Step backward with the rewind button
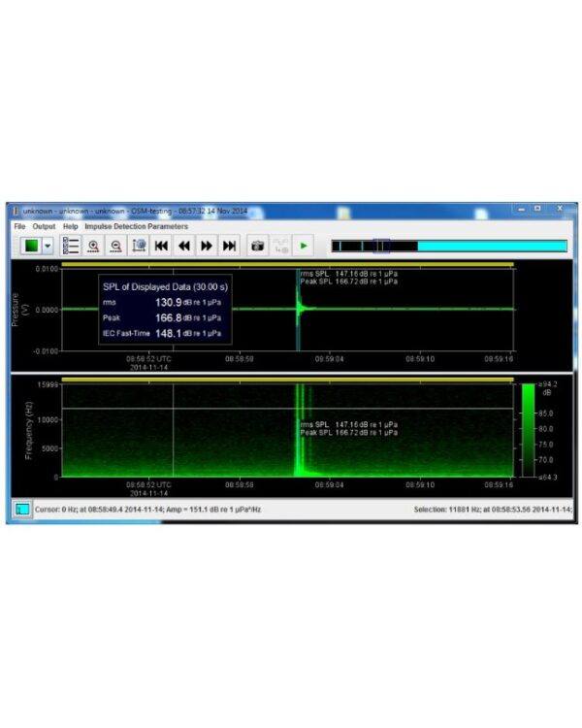Viewport: 582px width, 728px height. pos(184,247)
